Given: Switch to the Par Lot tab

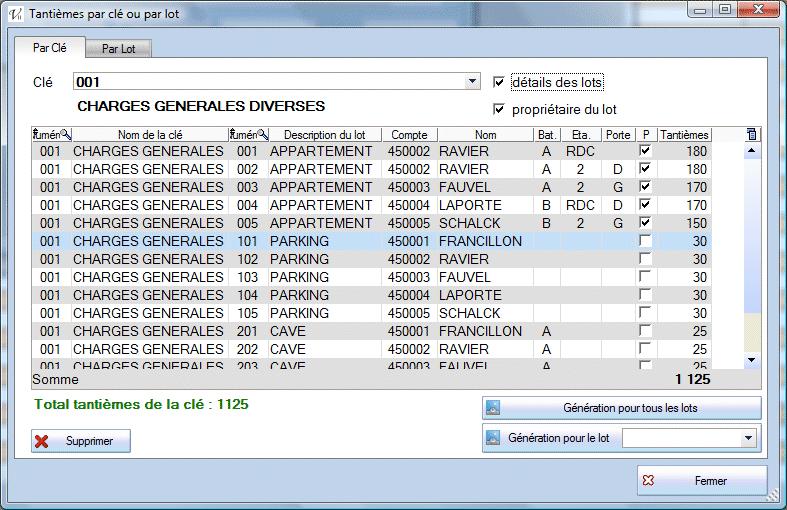Looking at the screenshot, I should 119,48.
